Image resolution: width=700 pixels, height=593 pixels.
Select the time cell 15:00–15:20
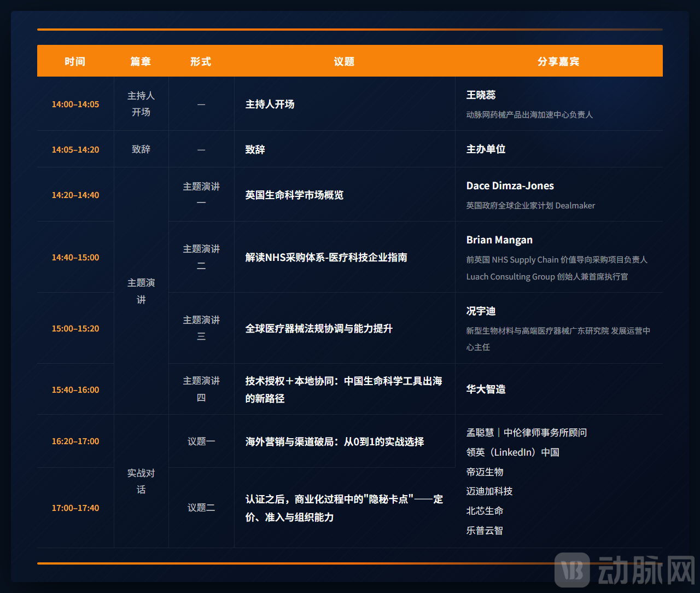point(75,328)
